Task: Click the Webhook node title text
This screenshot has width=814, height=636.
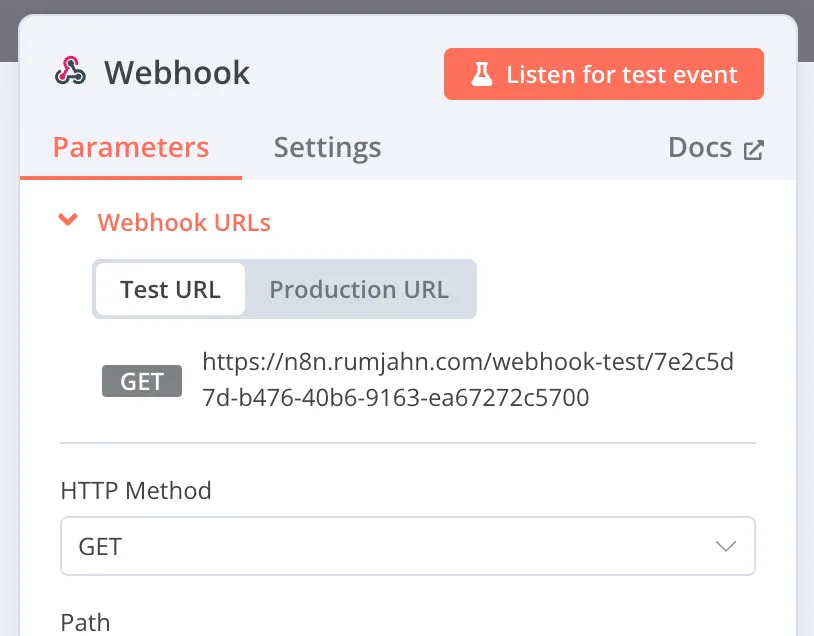Action: tap(177, 73)
